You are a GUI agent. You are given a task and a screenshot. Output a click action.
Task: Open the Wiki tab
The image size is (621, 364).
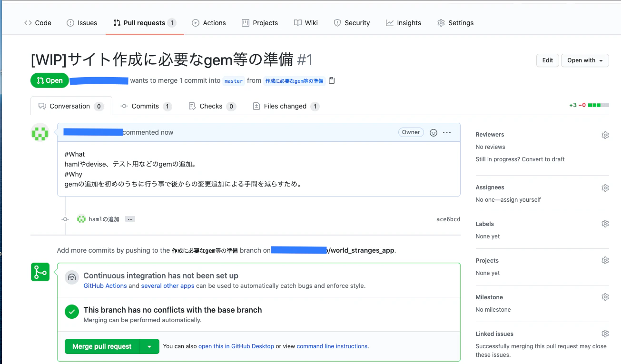306,23
